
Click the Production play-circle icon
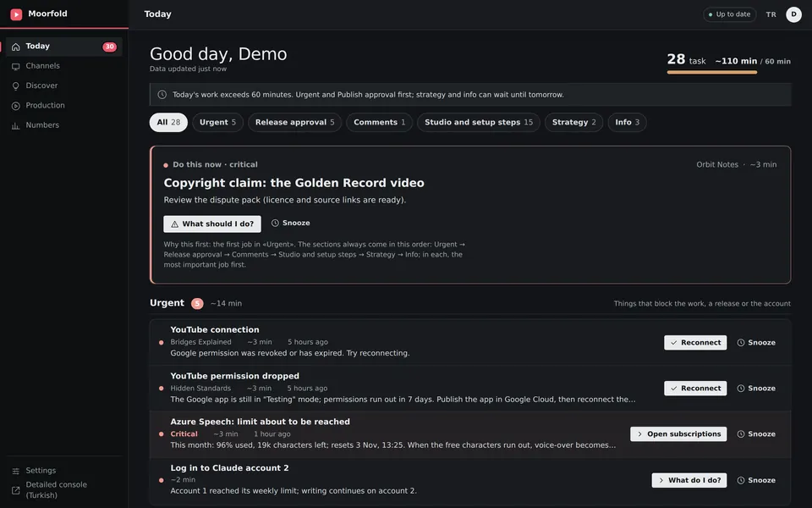pos(15,106)
